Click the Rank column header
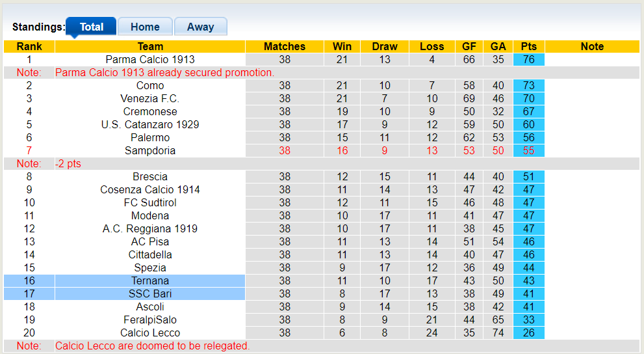644x354 pixels. pyautogui.click(x=29, y=46)
